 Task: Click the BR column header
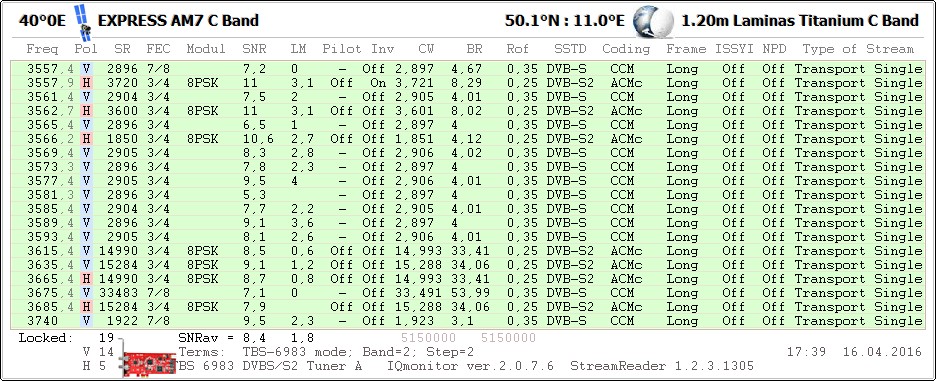474,49
